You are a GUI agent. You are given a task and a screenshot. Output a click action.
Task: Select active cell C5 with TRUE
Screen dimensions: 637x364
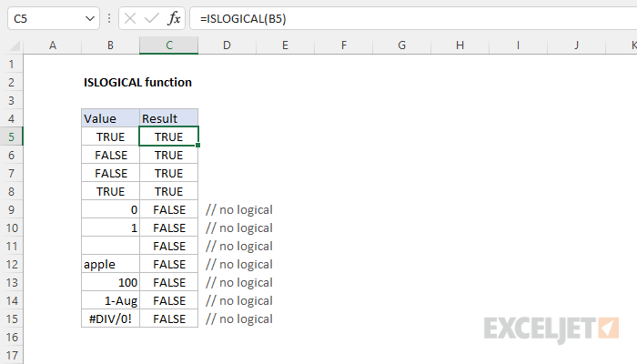[169, 136]
